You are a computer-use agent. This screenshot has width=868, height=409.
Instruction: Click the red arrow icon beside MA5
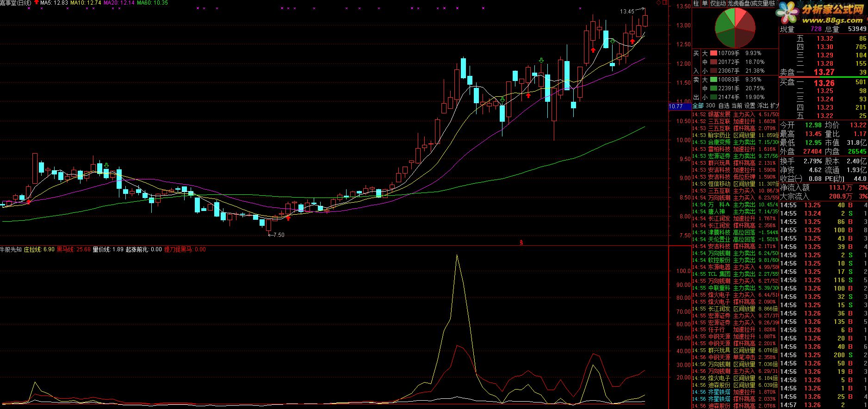[x=37, y=2]
